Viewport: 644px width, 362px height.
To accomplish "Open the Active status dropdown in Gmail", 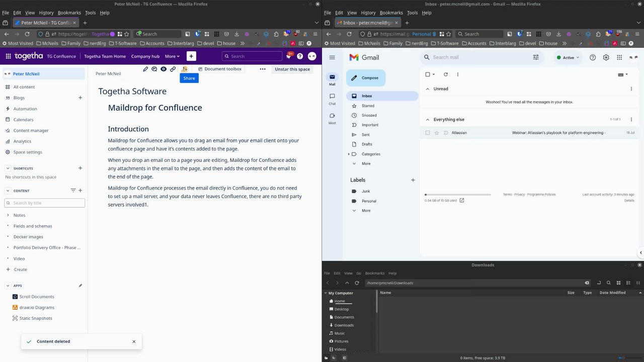I will click(x=568, y=57).
